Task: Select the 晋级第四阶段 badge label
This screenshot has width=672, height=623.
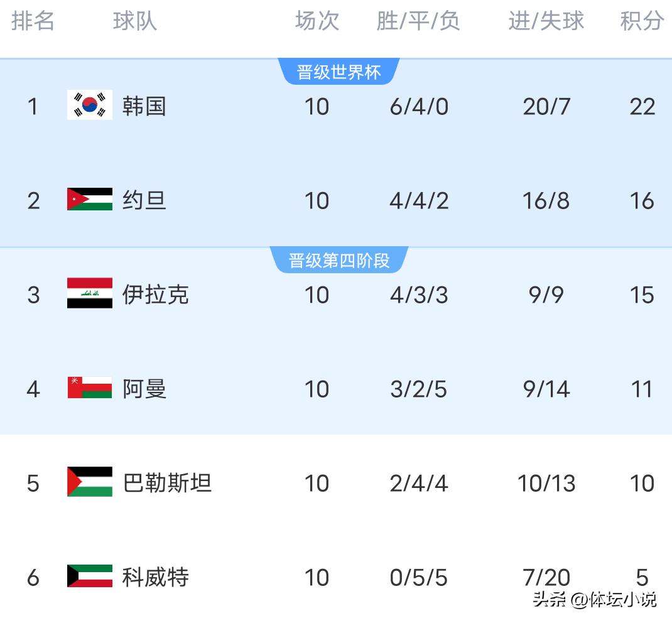Action: coord(339,261)
